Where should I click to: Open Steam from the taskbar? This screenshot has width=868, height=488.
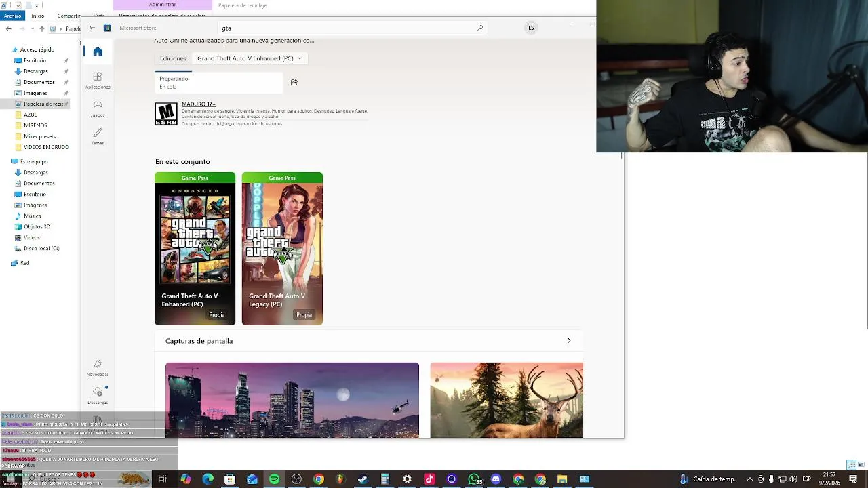(x=363, y=479)
